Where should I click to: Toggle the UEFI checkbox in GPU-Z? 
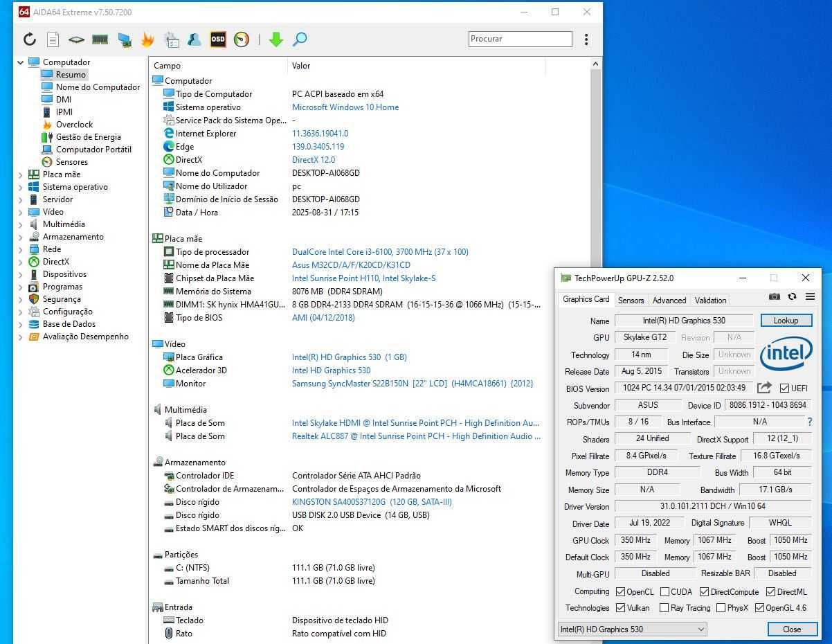coord(784,388)
